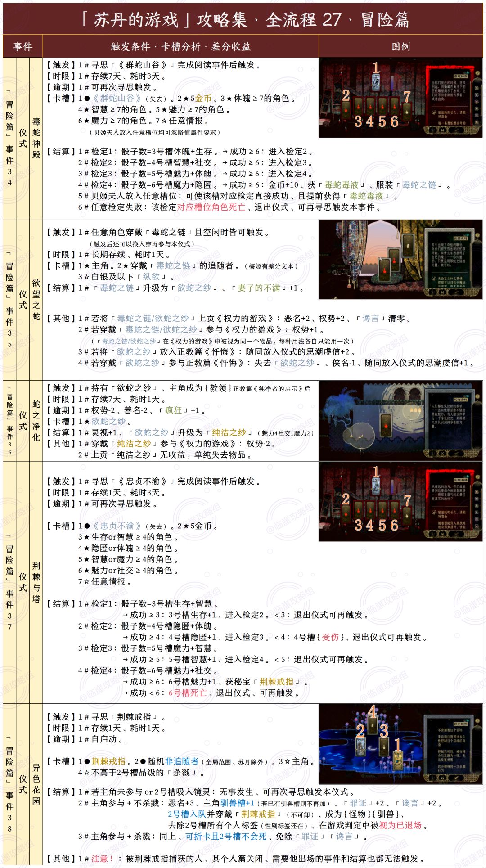Select the 「冒险篇」事件36 cell

(10, 421)
